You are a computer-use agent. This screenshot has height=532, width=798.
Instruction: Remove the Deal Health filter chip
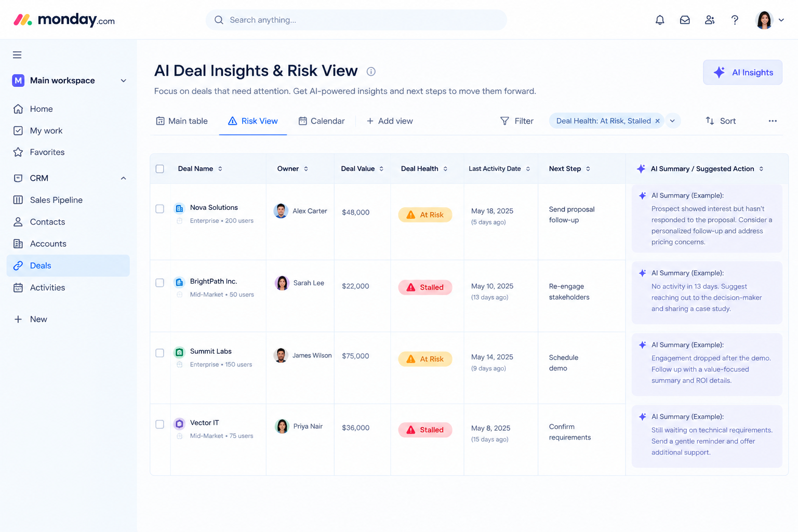pyautogui.click(x=657, y=121)
